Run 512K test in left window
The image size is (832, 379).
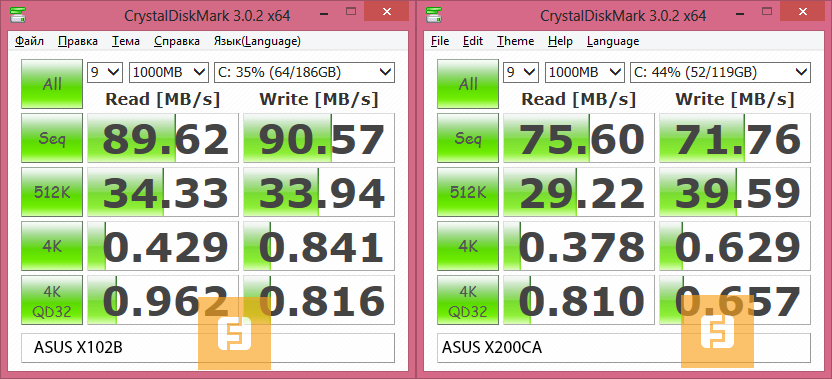coord(52,192)
